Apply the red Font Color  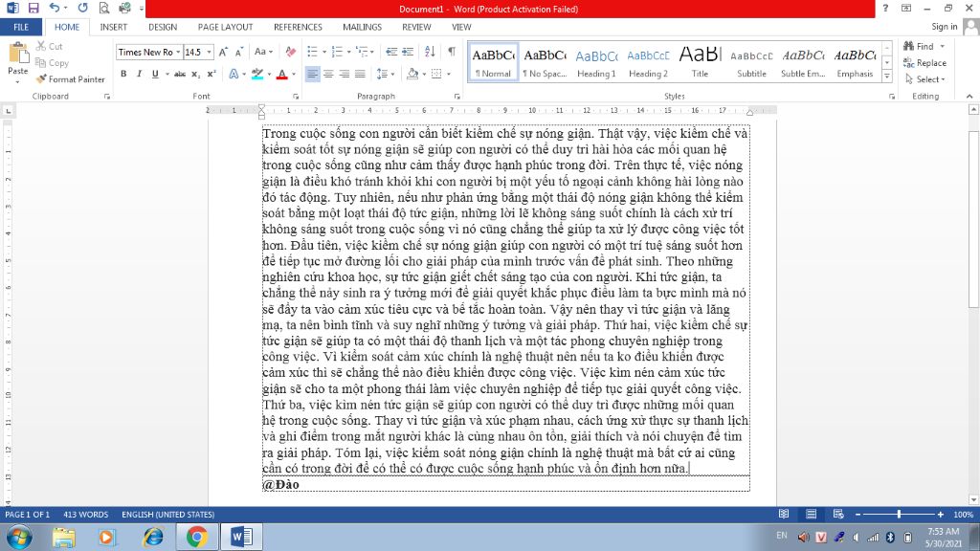[x=282, y=74]
